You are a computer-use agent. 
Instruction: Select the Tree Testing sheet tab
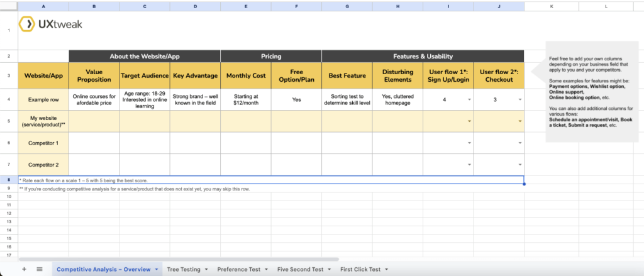[x=183, y=269]
